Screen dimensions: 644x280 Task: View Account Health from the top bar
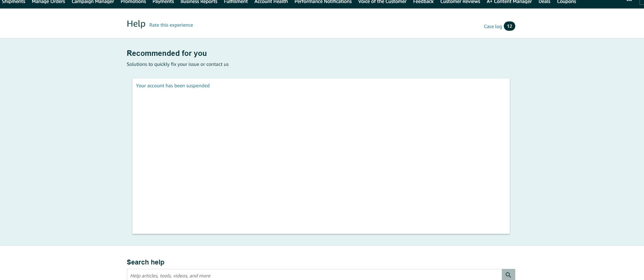click(x=271, y=2)
